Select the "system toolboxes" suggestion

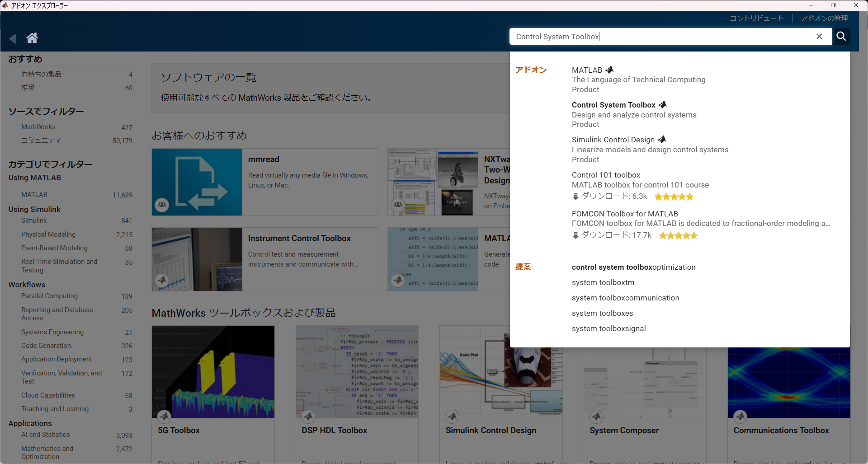coord(603,313)
